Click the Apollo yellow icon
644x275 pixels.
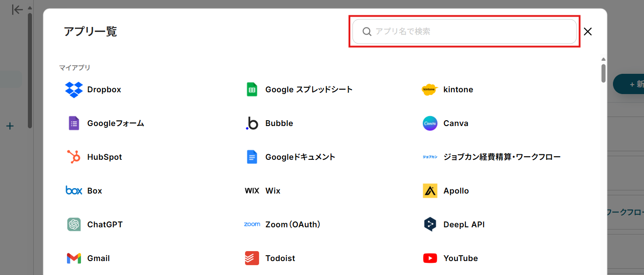pyautogui.click(x=430, y=191)
